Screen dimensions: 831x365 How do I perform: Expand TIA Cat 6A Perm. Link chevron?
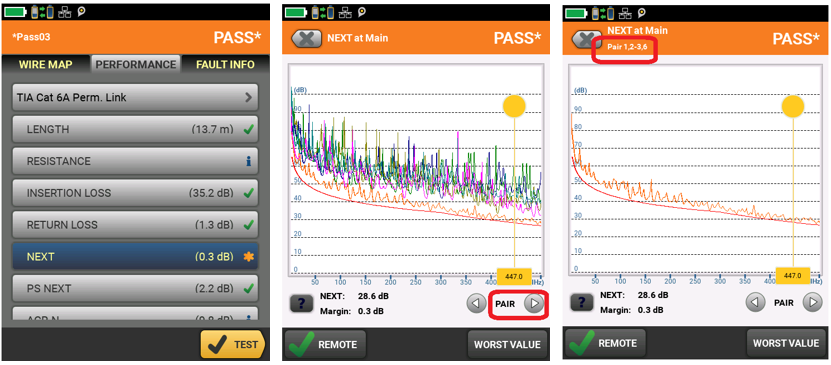249,97
